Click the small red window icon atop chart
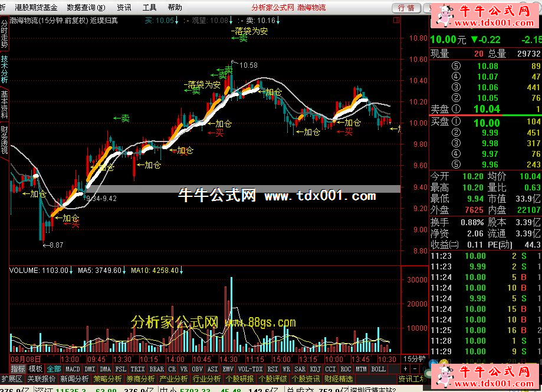 (396, 21)
